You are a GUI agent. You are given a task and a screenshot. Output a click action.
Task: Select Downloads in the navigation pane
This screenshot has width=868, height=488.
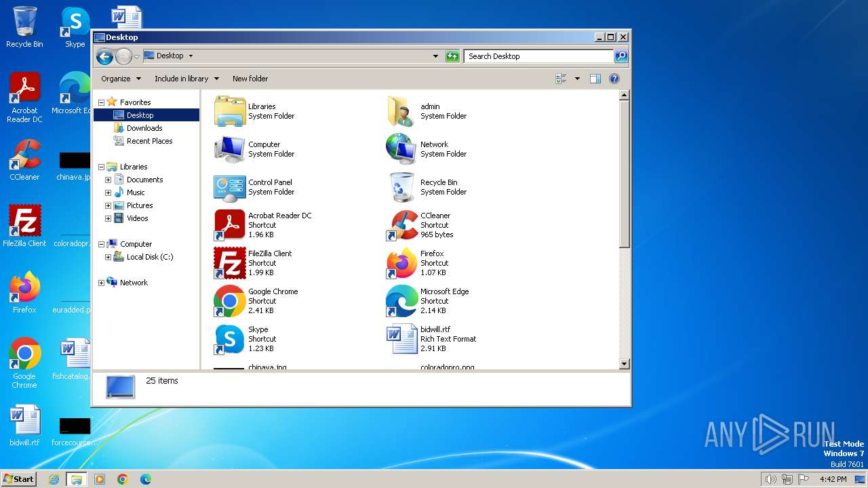[x=144, y=128]
